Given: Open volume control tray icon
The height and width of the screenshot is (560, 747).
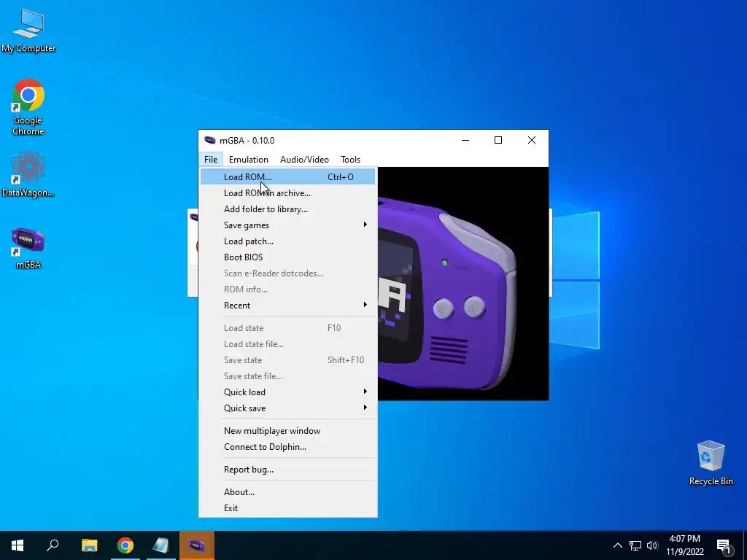Looking at the screenshot, I should point(652,545).
